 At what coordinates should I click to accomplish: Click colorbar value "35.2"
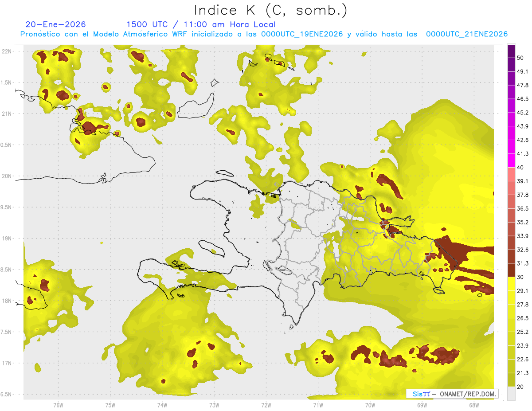pyautogui.click(x=523, y=222)
